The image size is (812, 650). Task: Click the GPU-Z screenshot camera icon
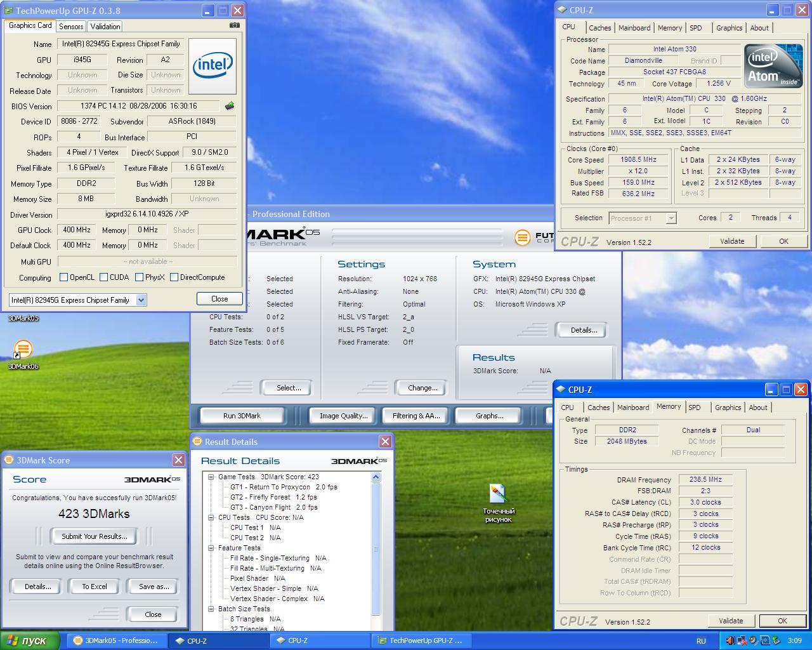coord(235,25)
